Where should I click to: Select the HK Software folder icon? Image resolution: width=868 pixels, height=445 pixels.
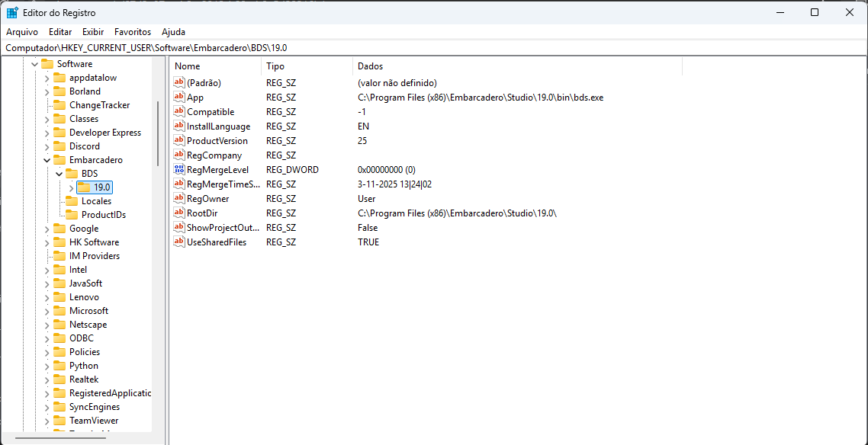click(59, 242)
